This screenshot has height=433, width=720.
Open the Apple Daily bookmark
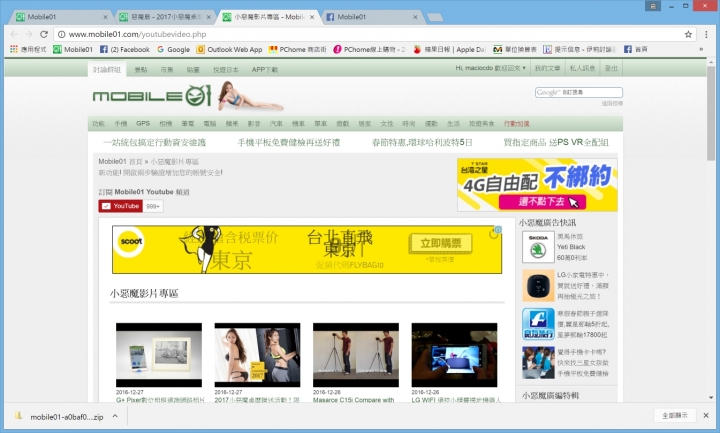[449, 49]
